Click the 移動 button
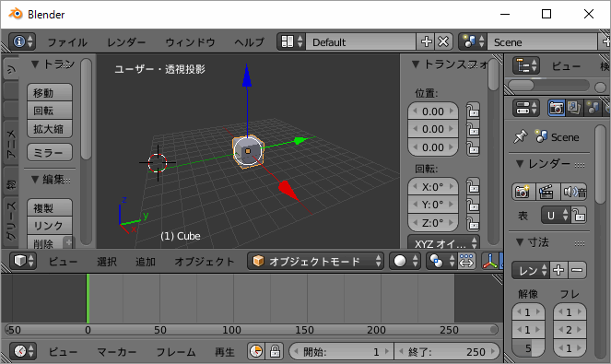Image resolution: width=611 pixels, height=364 pixels. click(50, 93)
